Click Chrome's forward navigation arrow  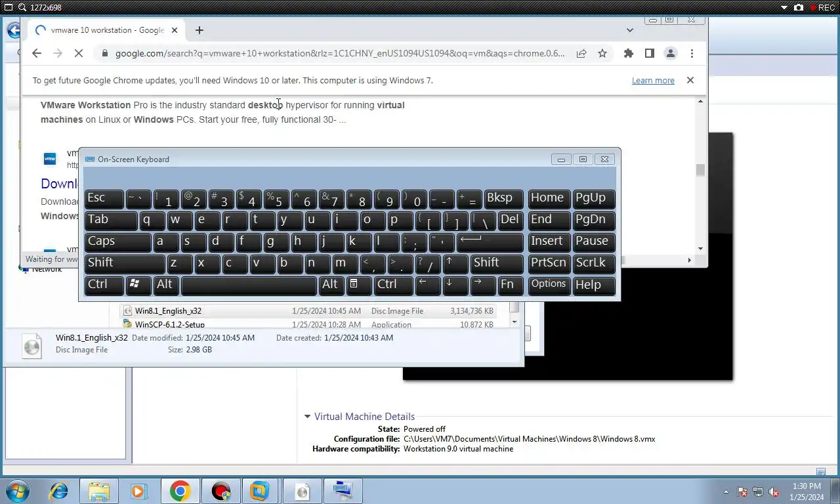(x=58, y=54)
